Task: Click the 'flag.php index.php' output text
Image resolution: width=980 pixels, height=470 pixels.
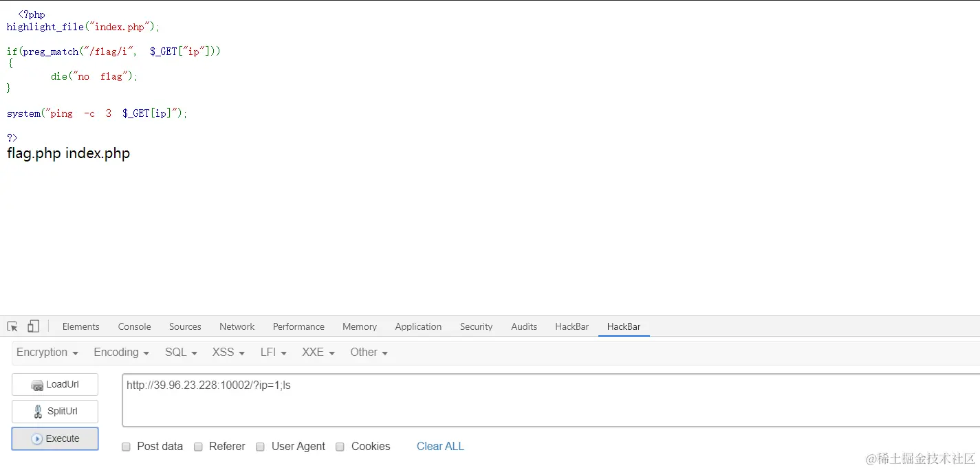Action: [69, 153]
